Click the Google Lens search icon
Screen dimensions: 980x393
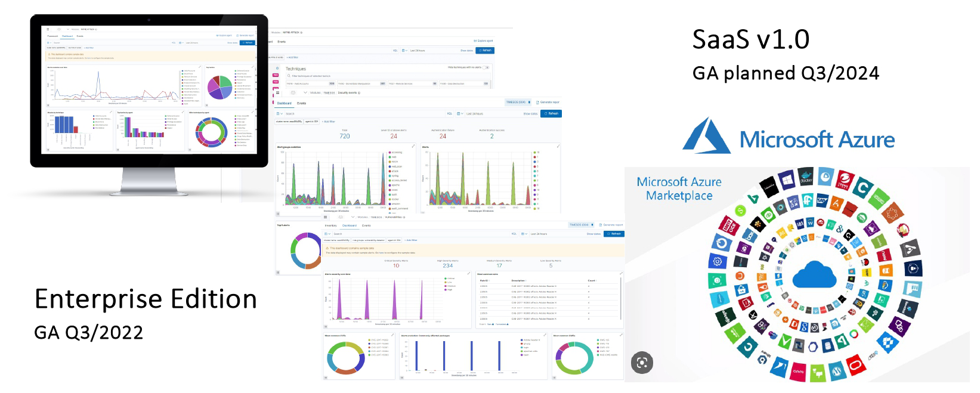point(642,363)
